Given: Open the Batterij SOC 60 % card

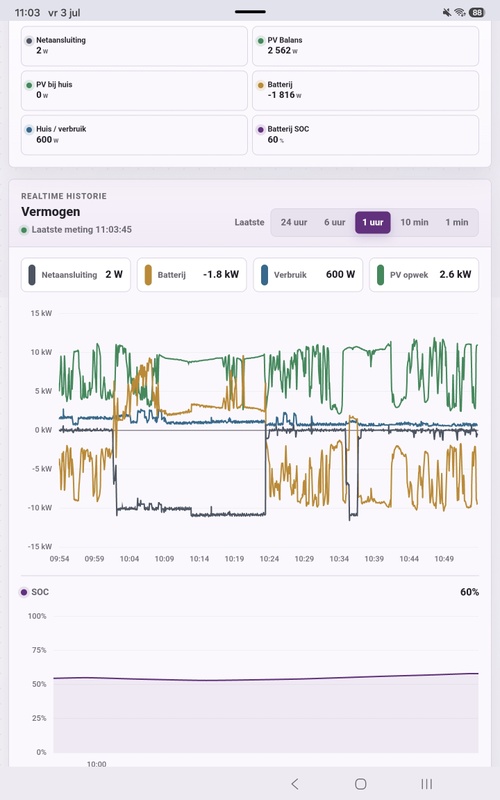Looking at the screenshot, I should [x=365, y=135].
